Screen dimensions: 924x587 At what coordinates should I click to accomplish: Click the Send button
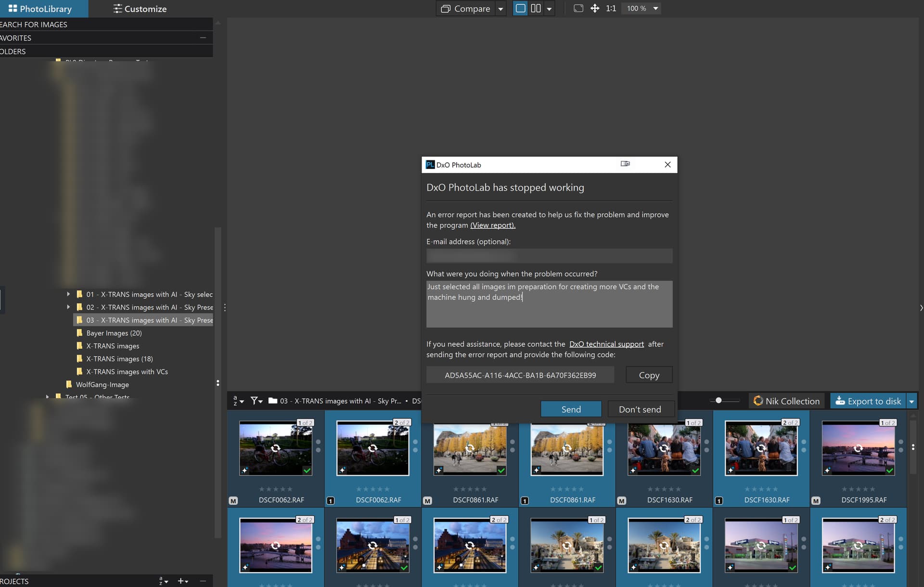click(x=571, y=409)
